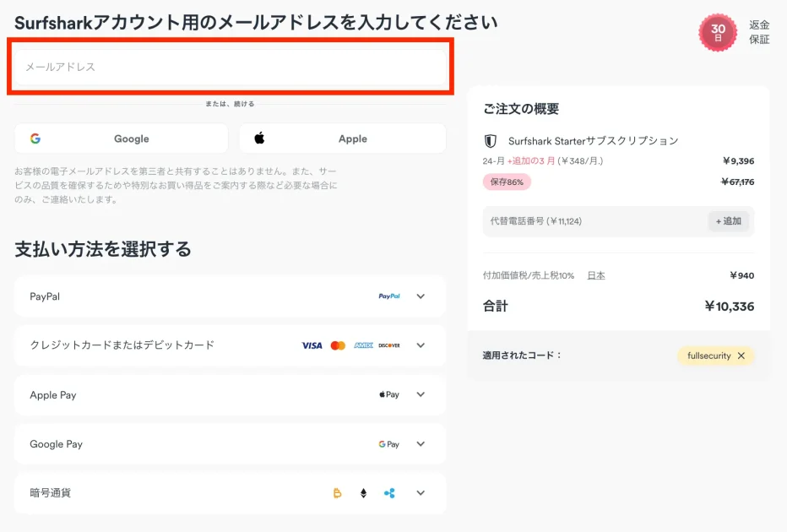Screen dimensions: 787x532
Task: Click the メールアドレス email input field
Action: (x=231, y=67)
